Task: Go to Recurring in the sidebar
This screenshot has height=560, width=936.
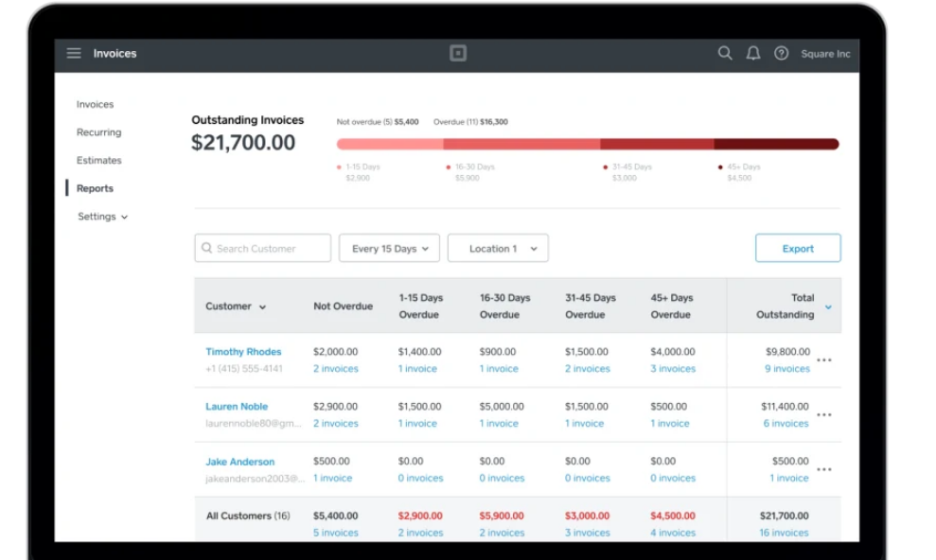Action: pos(99,132)
